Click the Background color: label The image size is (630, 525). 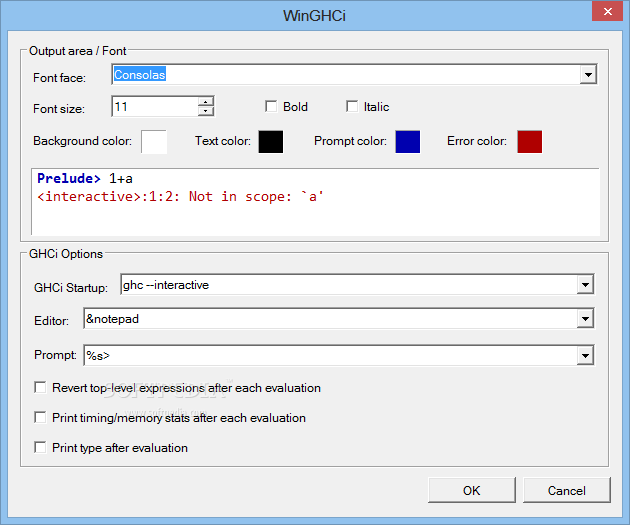[82, 141]
